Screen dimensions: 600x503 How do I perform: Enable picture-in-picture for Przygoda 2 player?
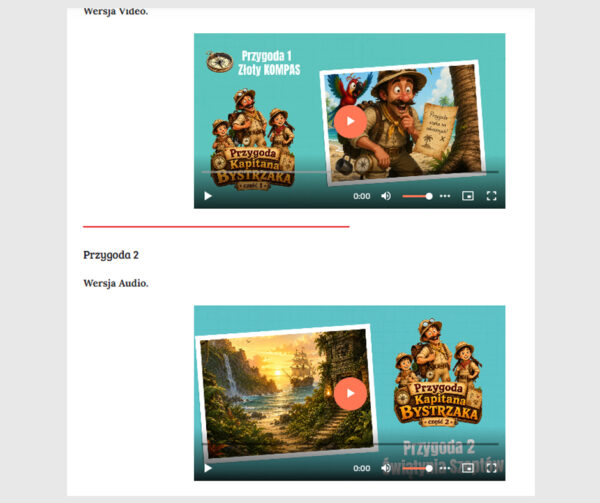[x=468, y=468]
